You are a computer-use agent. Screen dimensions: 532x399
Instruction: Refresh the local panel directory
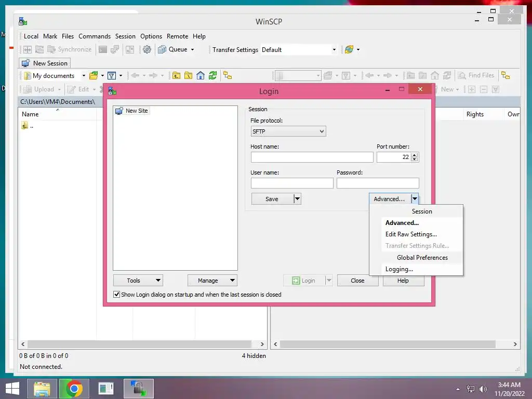(212, 75)
